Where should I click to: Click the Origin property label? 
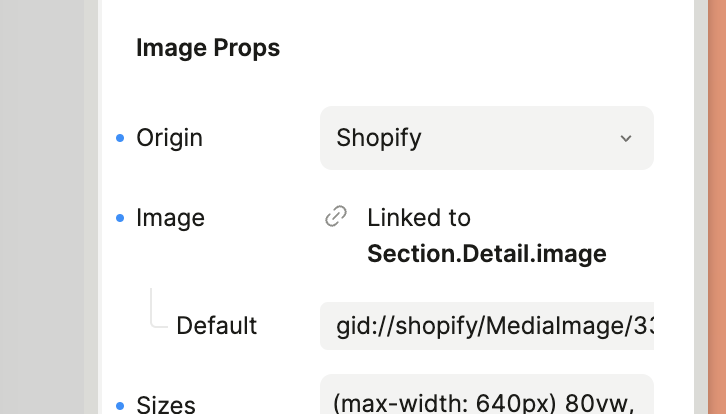pos(169,138)
